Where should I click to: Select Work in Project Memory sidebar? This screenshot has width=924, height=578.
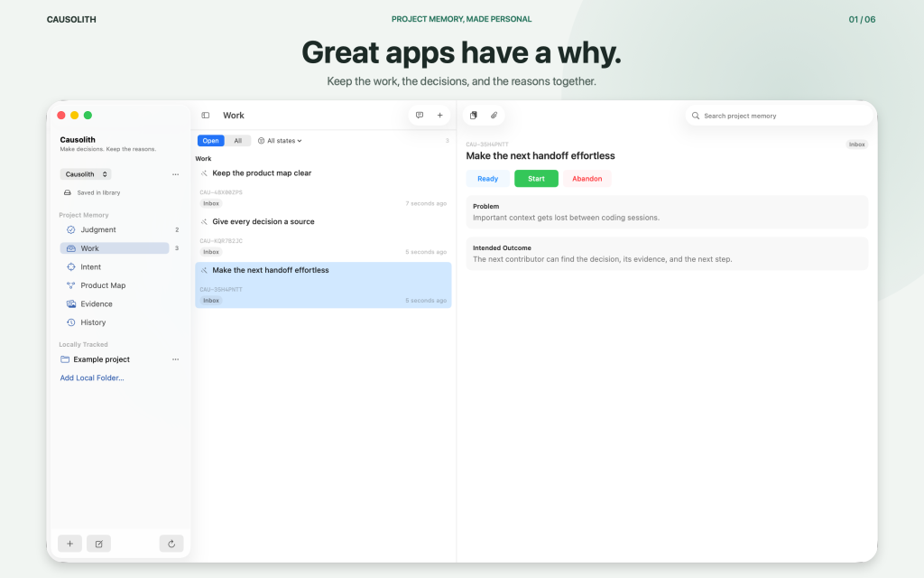[x=115, y=248]
